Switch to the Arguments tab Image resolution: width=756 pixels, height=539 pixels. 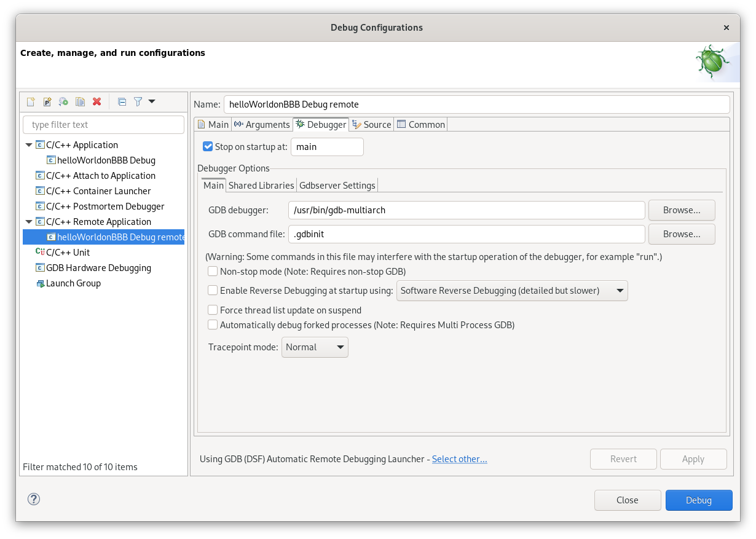(262, 124)
